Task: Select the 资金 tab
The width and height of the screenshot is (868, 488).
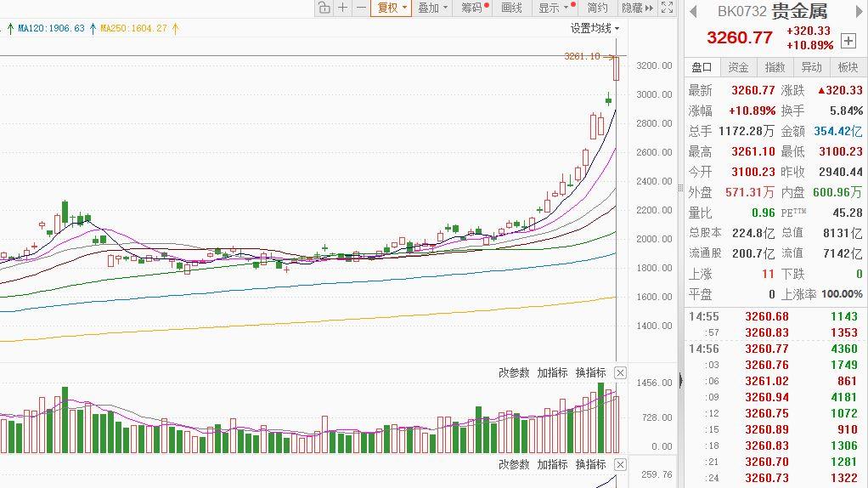Action: [738, 67]
